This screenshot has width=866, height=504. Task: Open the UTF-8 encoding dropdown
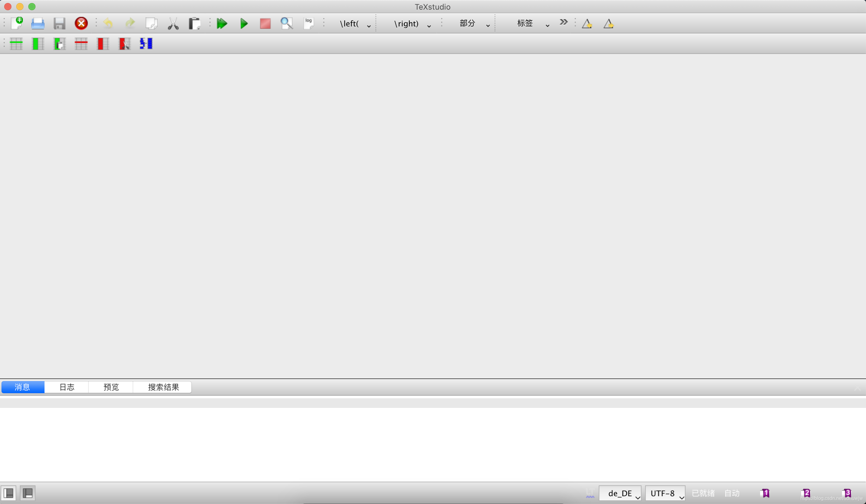point(665,493)
